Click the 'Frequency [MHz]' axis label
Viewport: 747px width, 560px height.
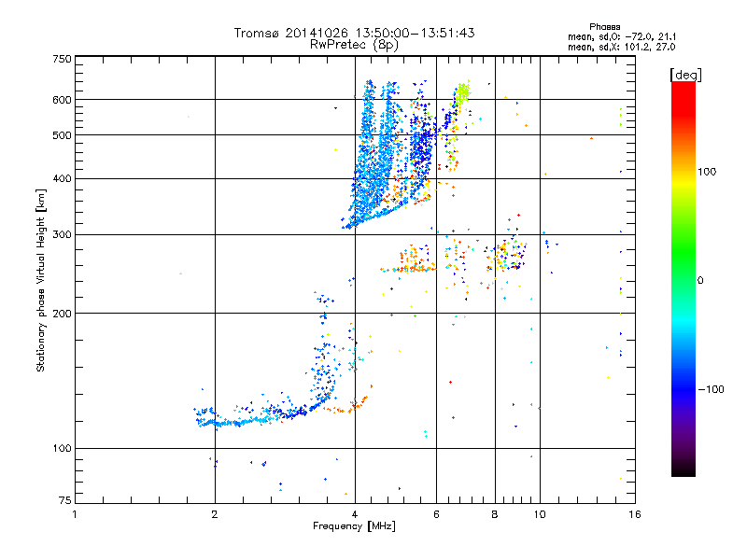point(354,526)
